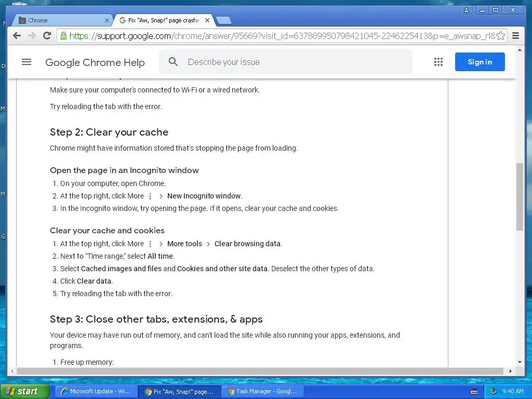Click the horizontal scrollbar left arrow
The height and width of the screenshot is (399, 532).
tap(12, 371)
